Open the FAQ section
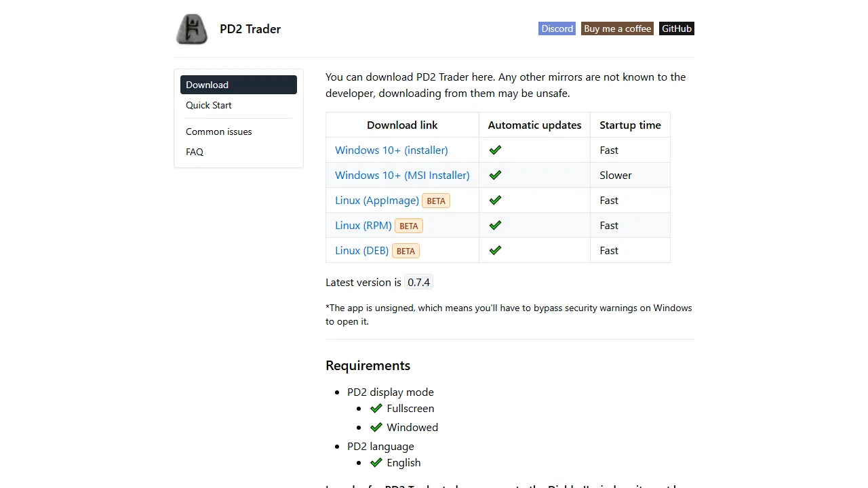 coord(195,151)
